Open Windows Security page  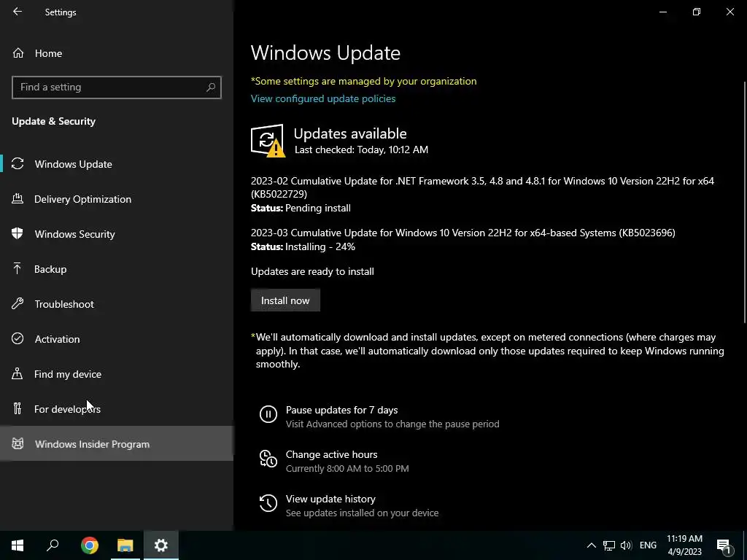point(117,234)
